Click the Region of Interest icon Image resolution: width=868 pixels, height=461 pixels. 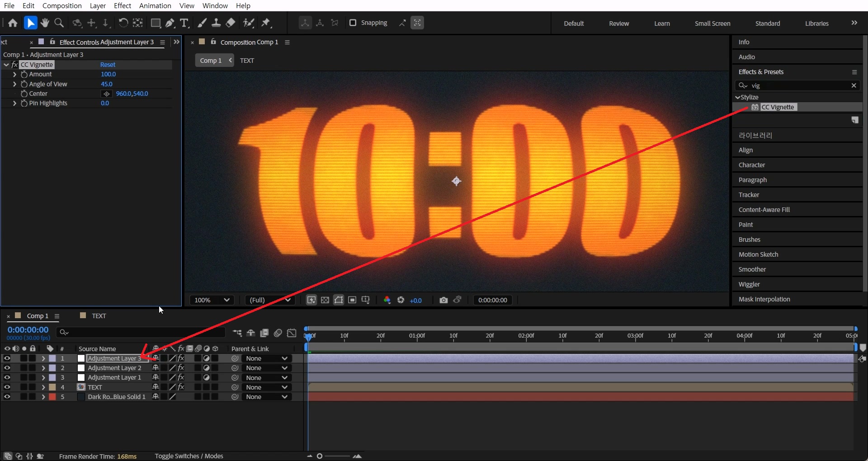(x=352, y=300)
